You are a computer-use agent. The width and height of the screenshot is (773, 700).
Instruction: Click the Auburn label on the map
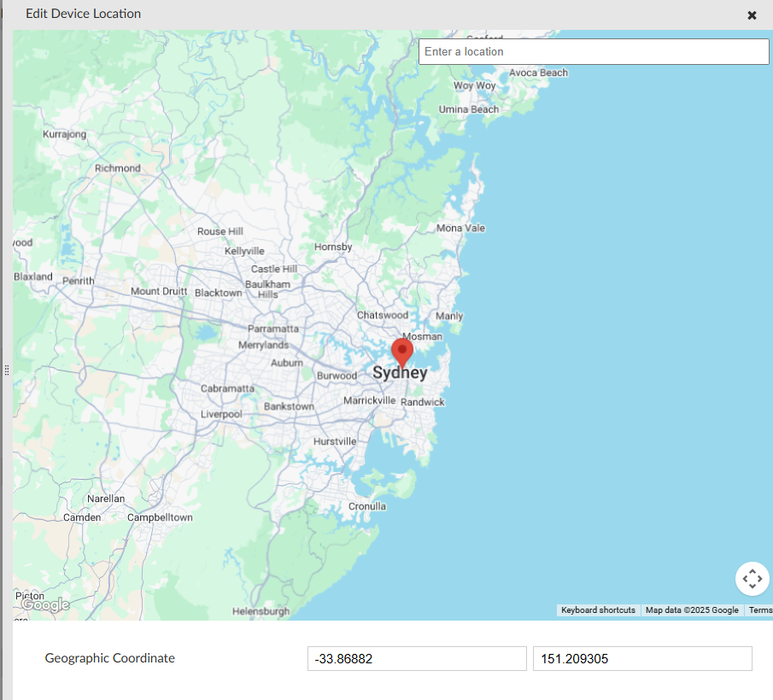point(287,363)
